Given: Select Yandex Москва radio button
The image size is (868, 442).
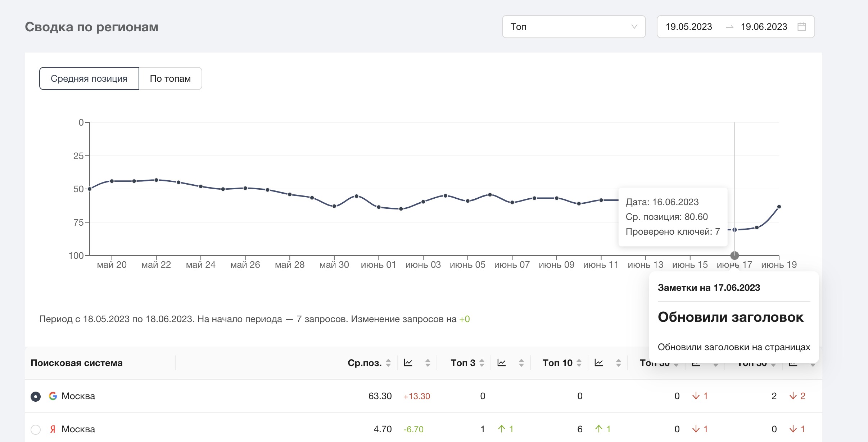Looking at the screenshot, I should click(x=36, y=429).
